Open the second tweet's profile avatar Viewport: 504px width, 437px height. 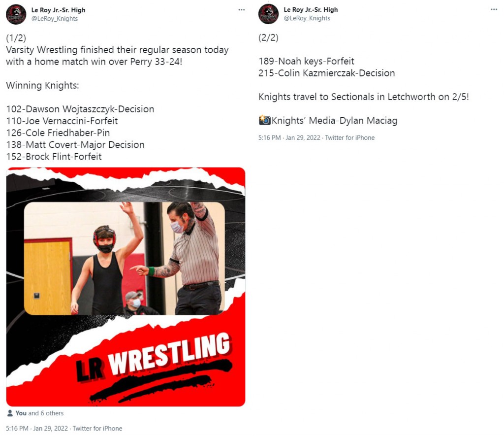click(x=268, y=14)
